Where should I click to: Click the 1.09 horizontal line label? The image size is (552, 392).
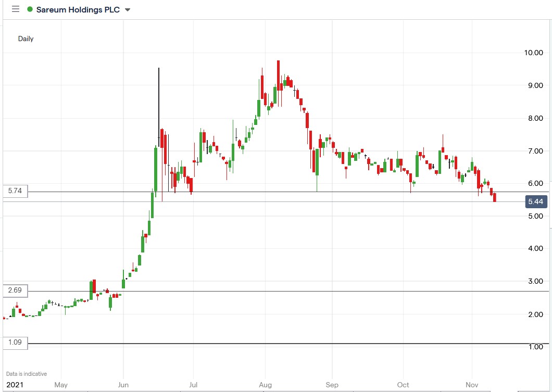tap(15, 343)
